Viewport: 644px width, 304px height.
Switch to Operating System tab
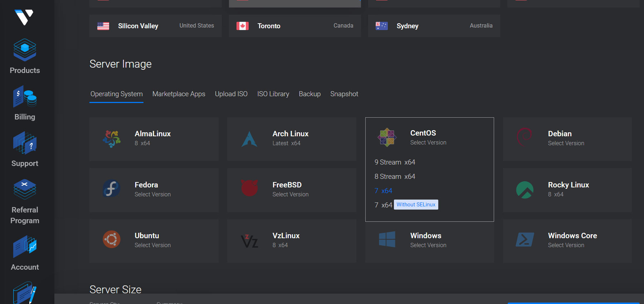[x=117, y=94]
